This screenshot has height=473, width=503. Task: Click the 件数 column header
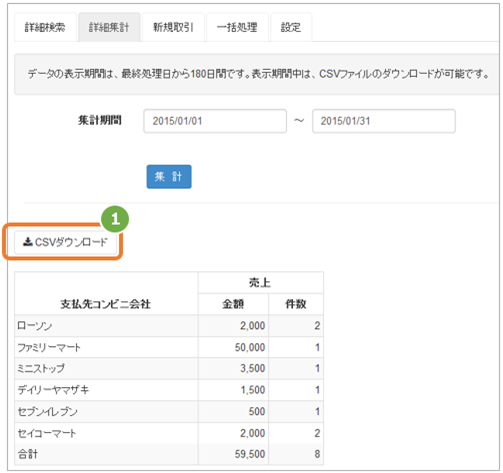pyautogui.click(x=296, y=304)
